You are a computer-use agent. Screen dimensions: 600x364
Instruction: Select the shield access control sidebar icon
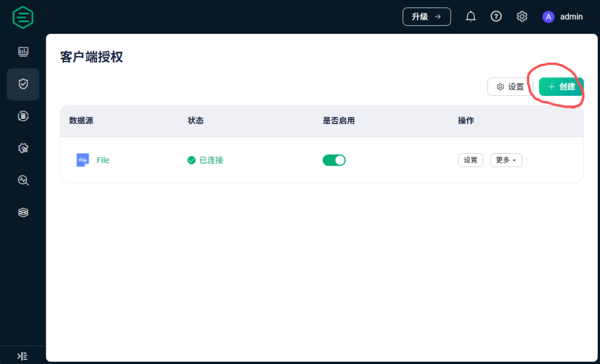23,84
